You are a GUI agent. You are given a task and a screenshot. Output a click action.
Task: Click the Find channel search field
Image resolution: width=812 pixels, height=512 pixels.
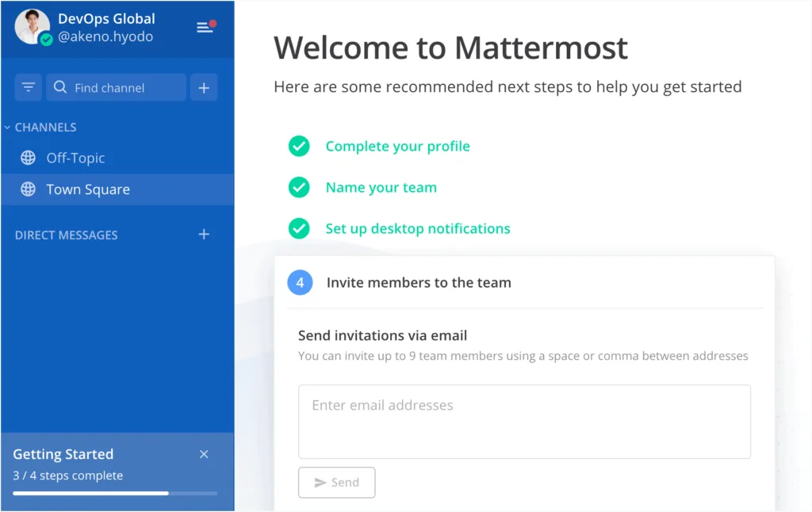(116, 87)
